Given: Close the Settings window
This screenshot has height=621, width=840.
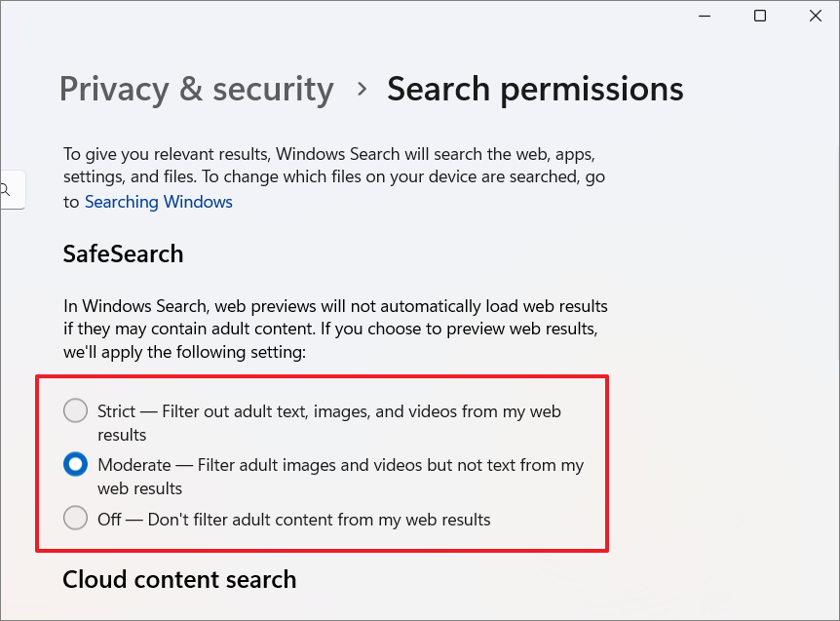Looking at the screenshot, I should click(x=815, y=16).
